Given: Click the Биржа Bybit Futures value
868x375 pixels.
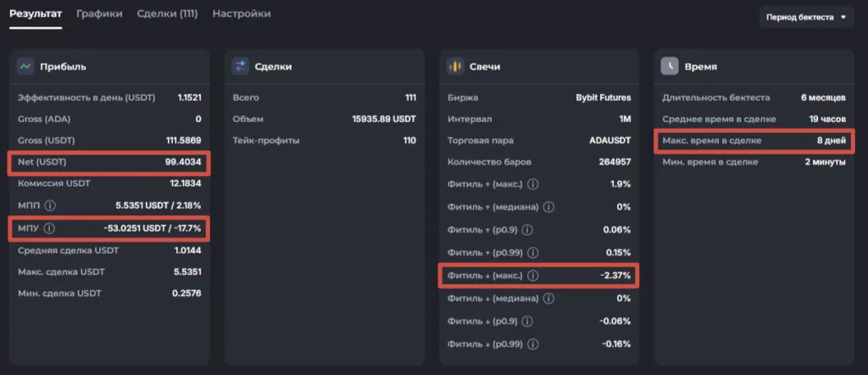Looking at the screenshot, I should (603, 98).
